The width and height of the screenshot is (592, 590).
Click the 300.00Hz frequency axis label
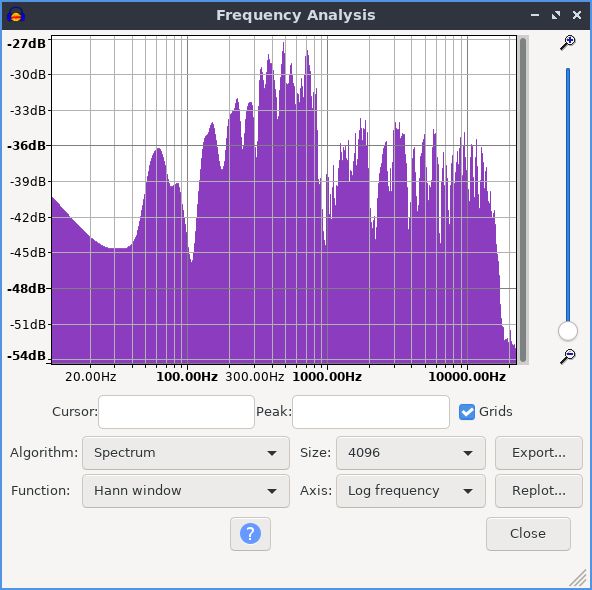(254, 377)
